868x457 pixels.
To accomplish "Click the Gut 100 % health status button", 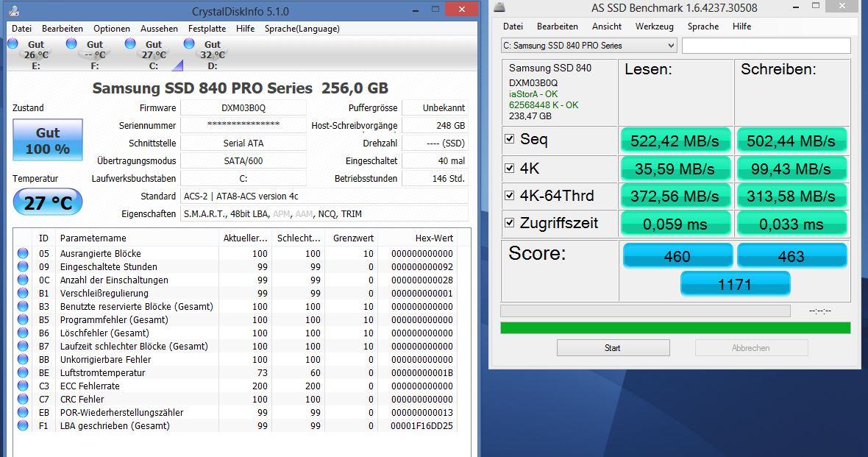I will tap(48, 140).
